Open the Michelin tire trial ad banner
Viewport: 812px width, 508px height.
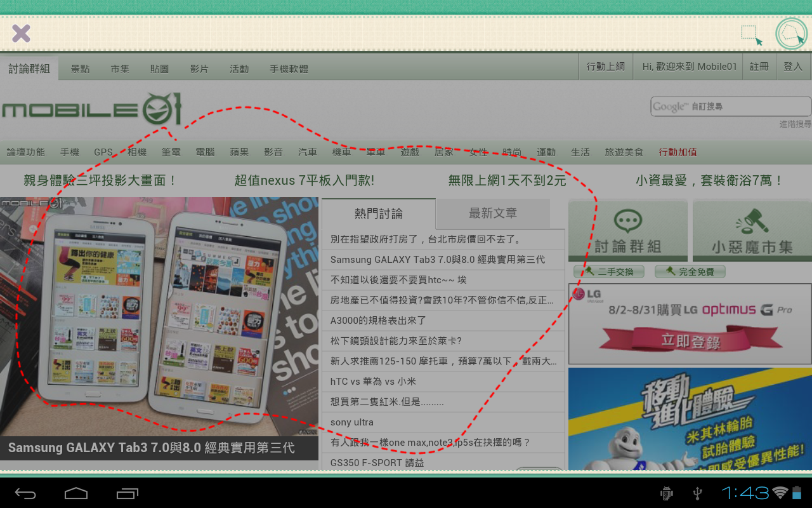click(690, 419)
